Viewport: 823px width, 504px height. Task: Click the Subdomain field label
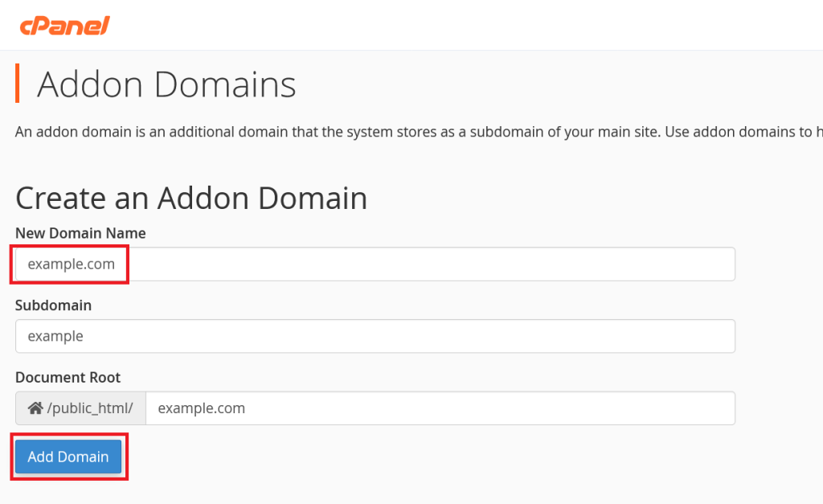pos(53,305)
